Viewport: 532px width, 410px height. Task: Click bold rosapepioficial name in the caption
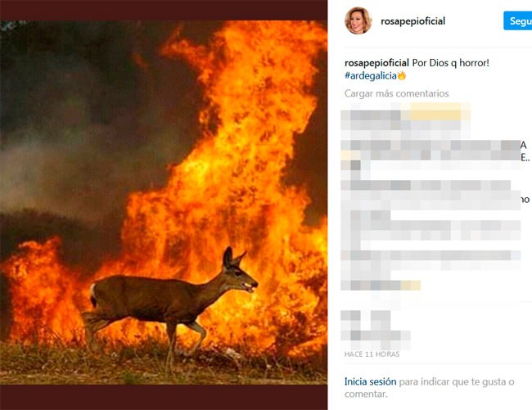[x=376, y=63]
